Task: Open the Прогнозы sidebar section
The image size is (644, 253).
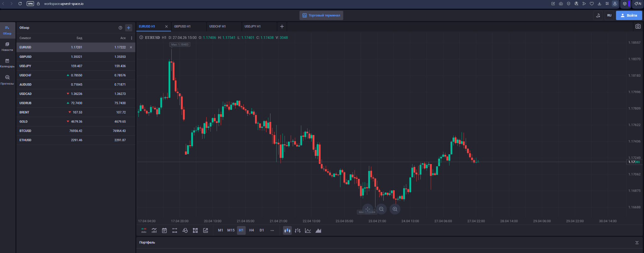Action: coord(7,80)
